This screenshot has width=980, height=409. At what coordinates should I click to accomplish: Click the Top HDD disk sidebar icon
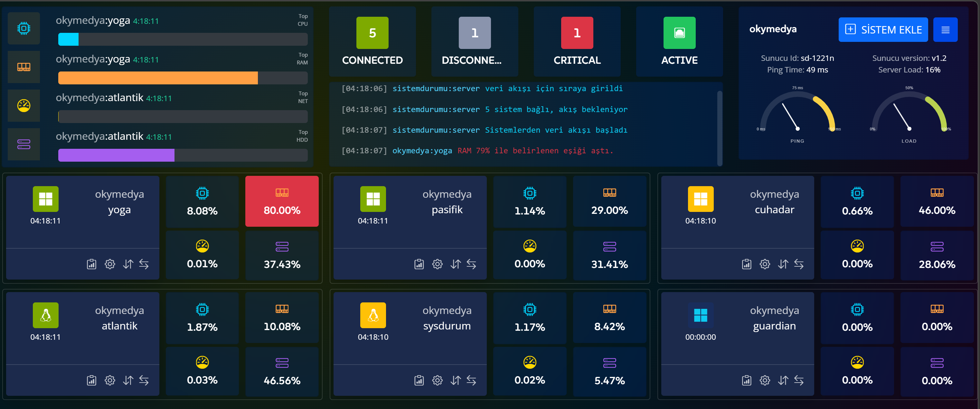tap(24, 144)
